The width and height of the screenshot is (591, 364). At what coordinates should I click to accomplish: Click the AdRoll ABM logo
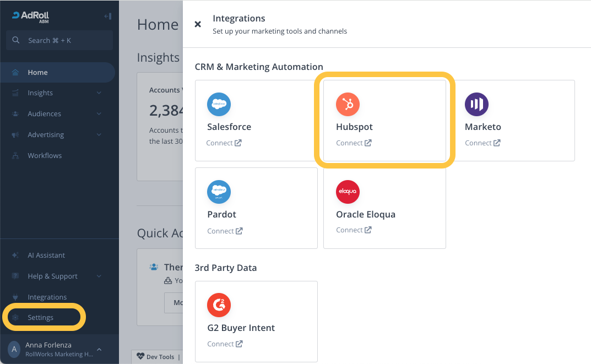(32, 17)
